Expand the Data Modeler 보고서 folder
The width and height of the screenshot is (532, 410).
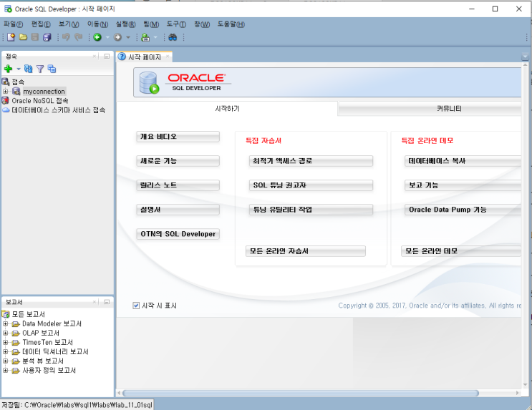pyautogui.click(x=6, y=324)
